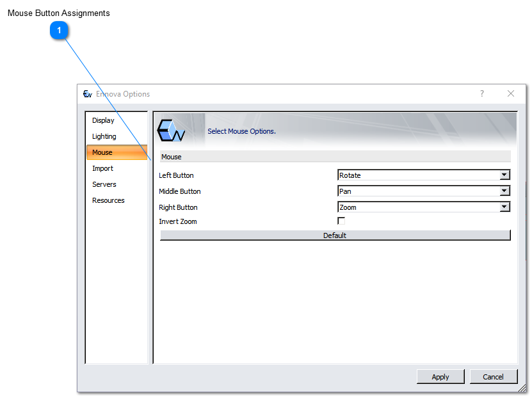Click the blue callout badge numbered 1
The width and height of the screenshot is (532, 398).
pyautogui.click(x=60, y=30)
